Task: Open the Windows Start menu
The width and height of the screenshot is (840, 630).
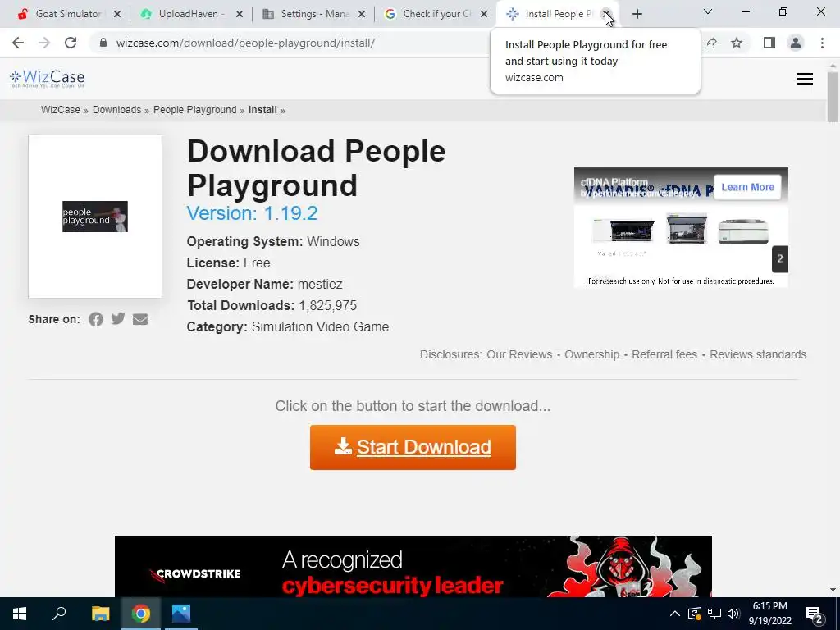Action: click(x=20, y=614)
